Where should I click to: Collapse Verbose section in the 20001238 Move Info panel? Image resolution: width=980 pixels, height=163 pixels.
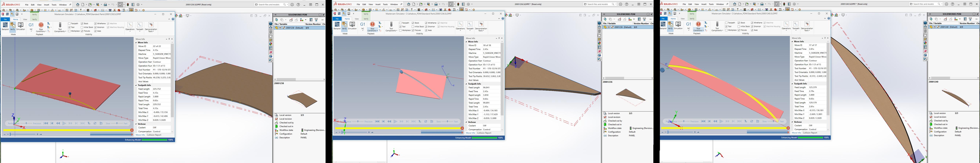136,124
